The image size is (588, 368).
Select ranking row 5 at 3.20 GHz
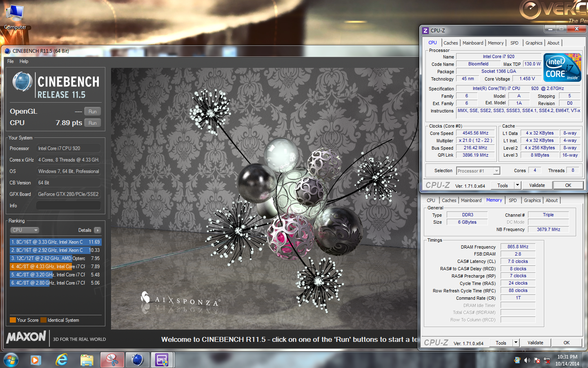(55, 275)
